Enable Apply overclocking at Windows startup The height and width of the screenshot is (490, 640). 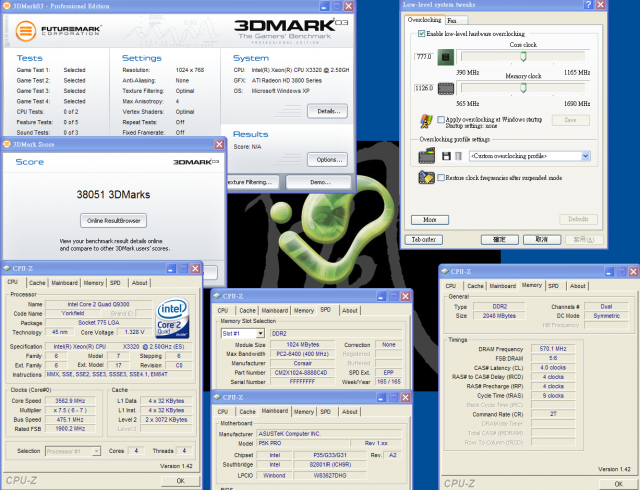[441, 120]
